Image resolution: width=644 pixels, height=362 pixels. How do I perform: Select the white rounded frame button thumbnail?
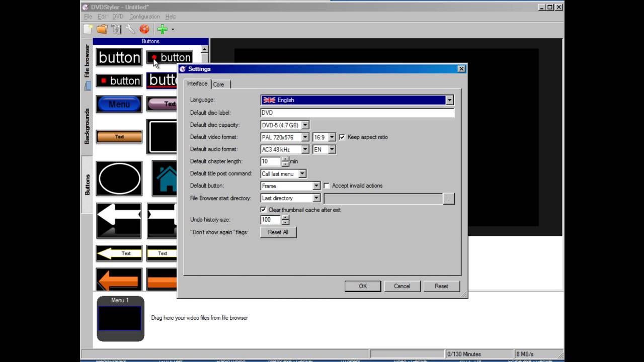[162, 136]
